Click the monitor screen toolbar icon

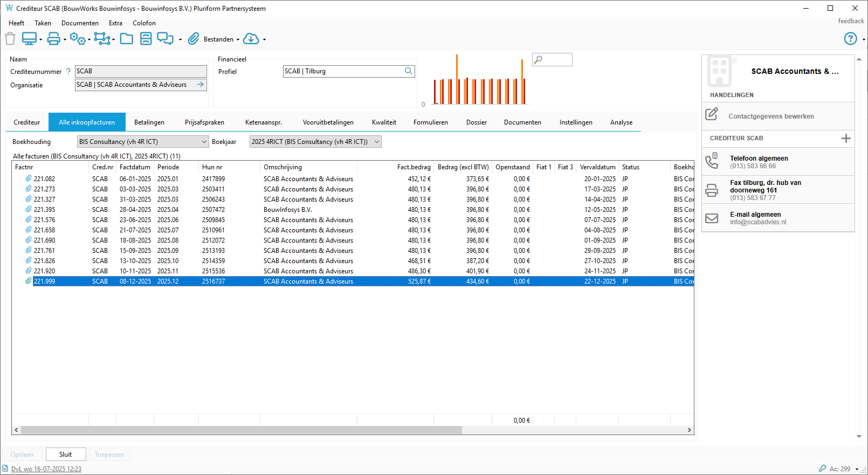point(29,39)
